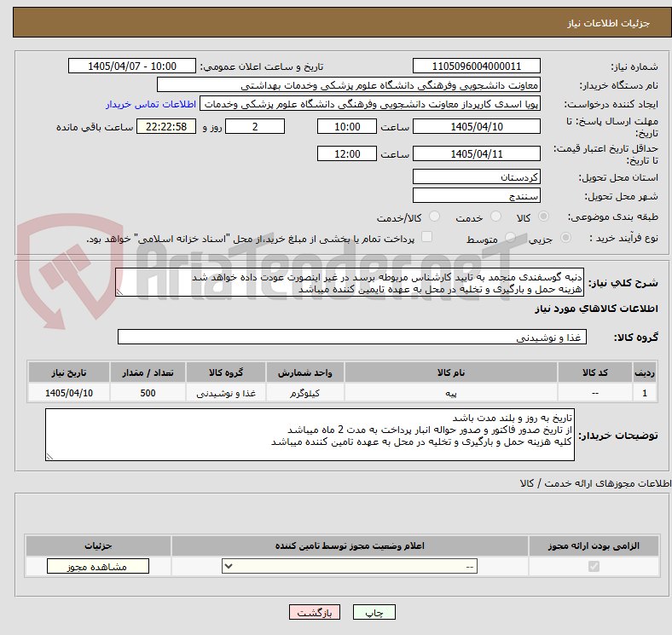Click the چاپ print button
Viewport: 672px width, 635px height.
click(x=374, y=612)
